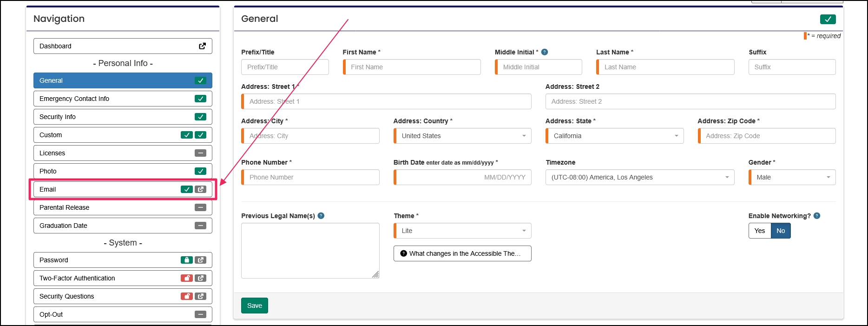Click the Prefix/Title input field
This screenshot has height=326, width=868.
click(285, 67)
